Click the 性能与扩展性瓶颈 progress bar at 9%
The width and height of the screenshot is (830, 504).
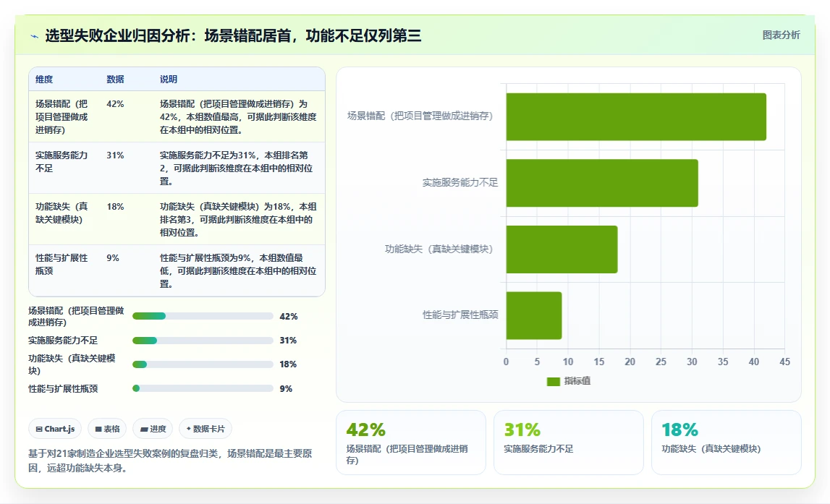pyautogui.click(x=203, y=388)
